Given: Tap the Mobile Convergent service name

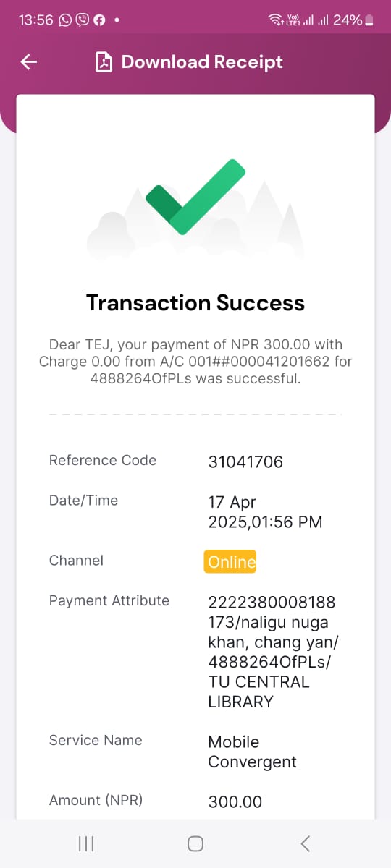Looking at the screenshot, I should pyautogui.click(x=252, y=752).
